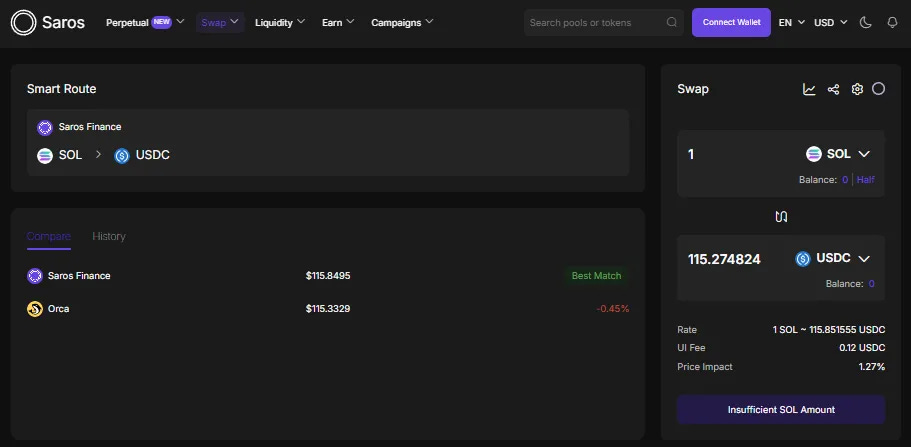Click the SOL icon in the swap input
The height and width of the screenshot is (447, 911).
(x=813, y=154)
